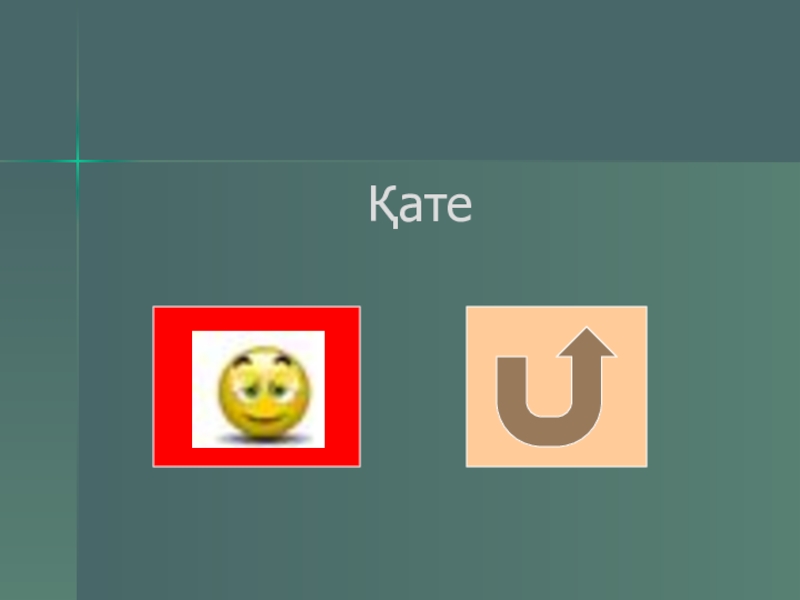
Task: Click the dark teal band at the slide top
Action: 439,79
